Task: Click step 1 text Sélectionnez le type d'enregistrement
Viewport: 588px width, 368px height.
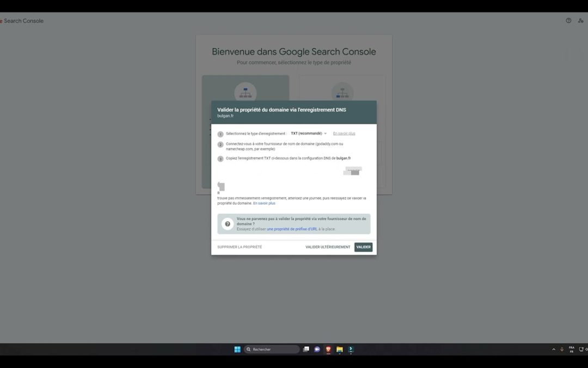Action: point(256,134)
